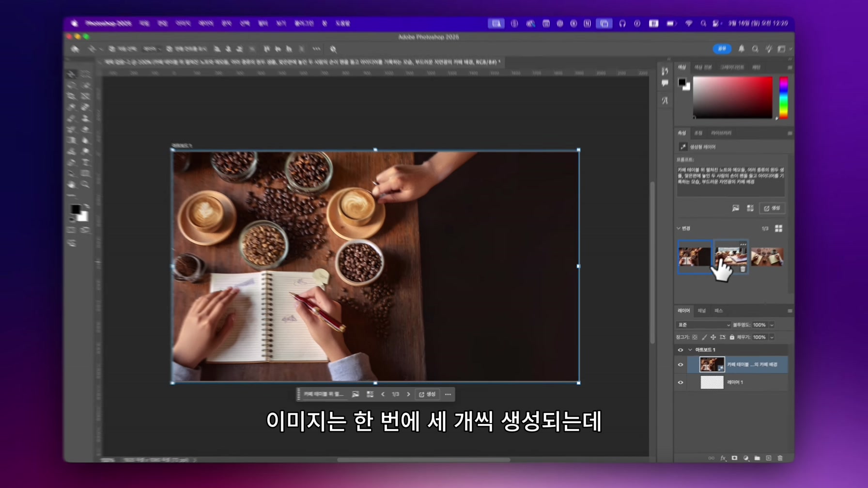Screen dimensions: 868x488
Task: Show next variation in contextual task bar
Action: [x=408, y=394]
